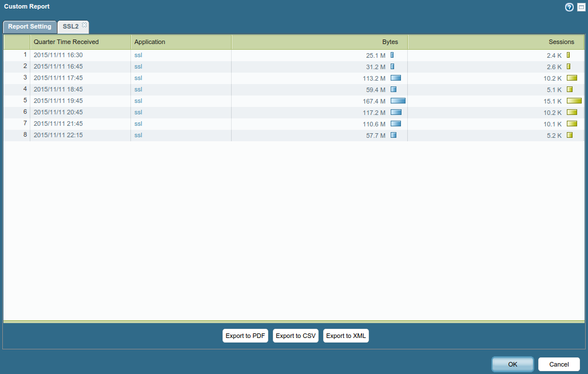Close the SSL2 tab
Image resolution: width=588 pixels, height=374 pixels.
[85, 25]
